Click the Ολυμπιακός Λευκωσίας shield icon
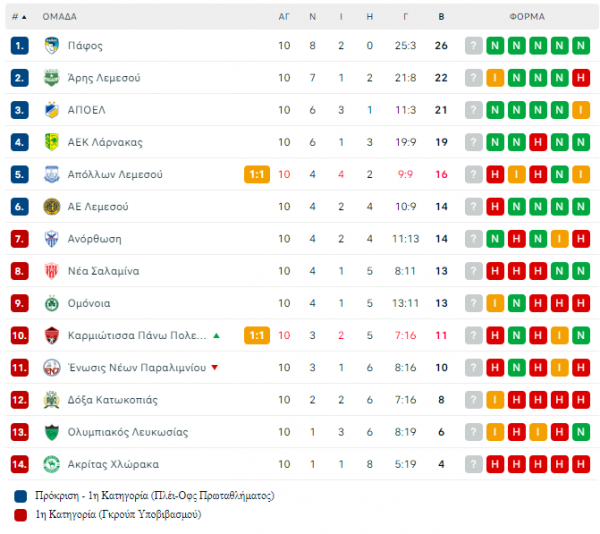 coord(52,432)
